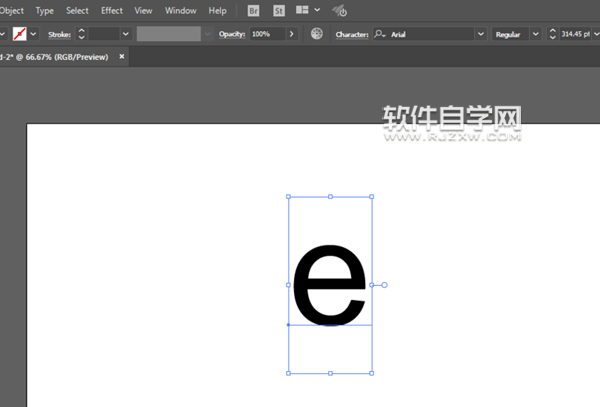Click the Arial font family field
The width and height of the screenshot is (600, 407).
pyautogui.click(x=424, y=34)
